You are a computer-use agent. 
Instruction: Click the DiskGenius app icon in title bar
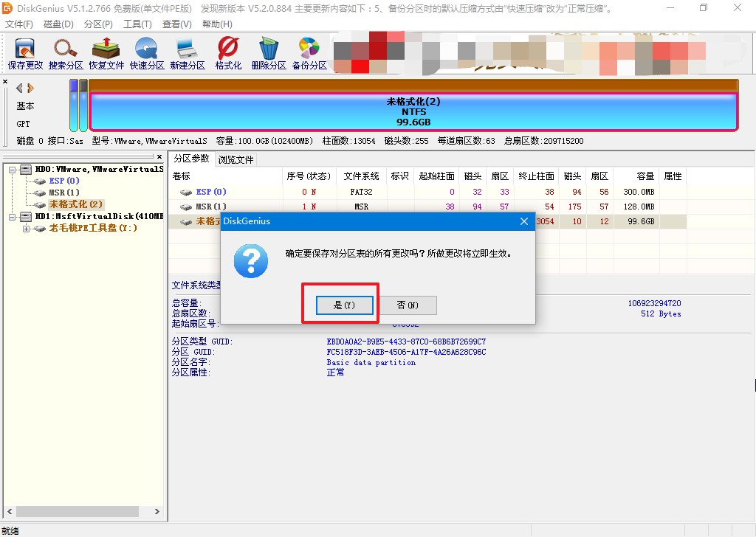point(7,8)
